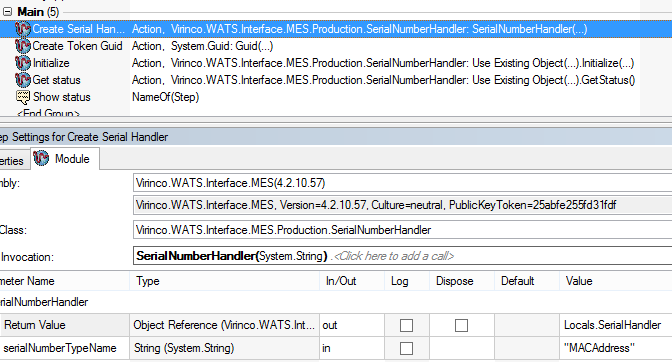This screenshot has height=362, width=672.
Task: Click the Module tab's .NET icon
Action: pyautogui.click(x=41, y=158)
